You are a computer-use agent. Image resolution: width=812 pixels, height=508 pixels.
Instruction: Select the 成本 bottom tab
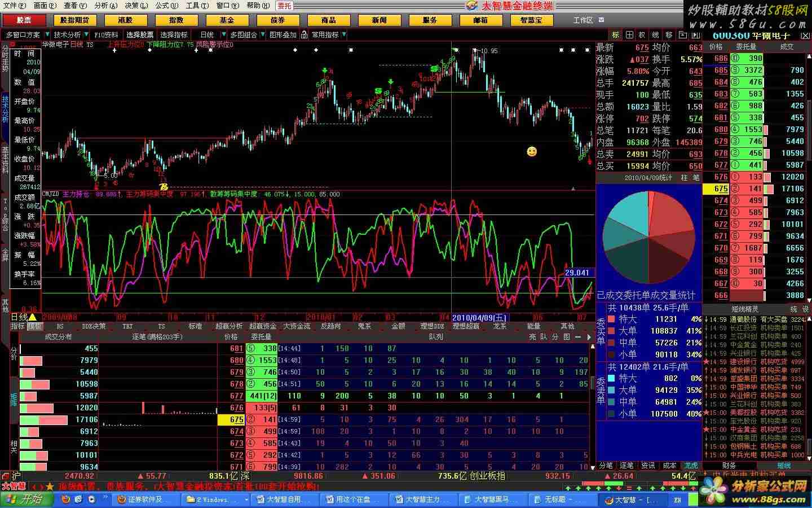(x=669, y=466)
